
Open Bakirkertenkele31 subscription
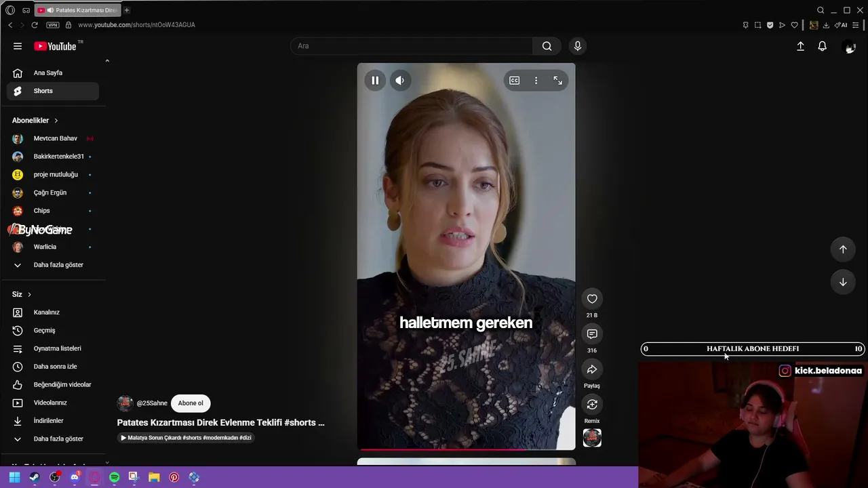pyautogui.click(x=53, y=157)
